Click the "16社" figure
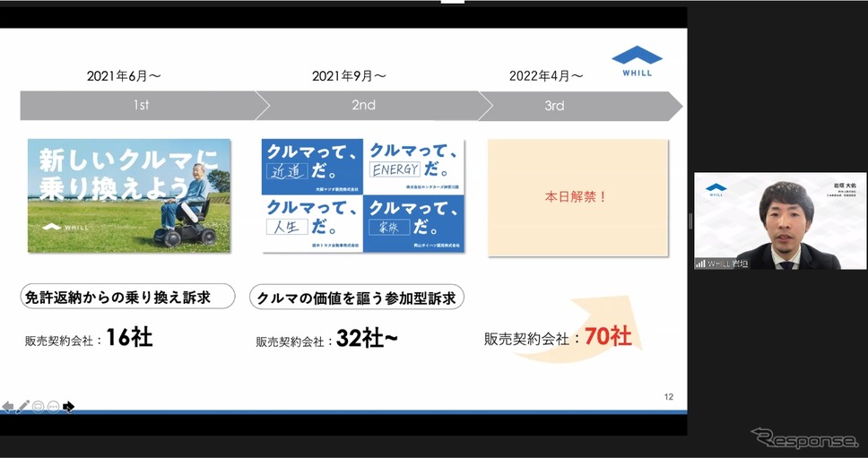This screenshot has width=868, height=458. (x=129, y=337)
